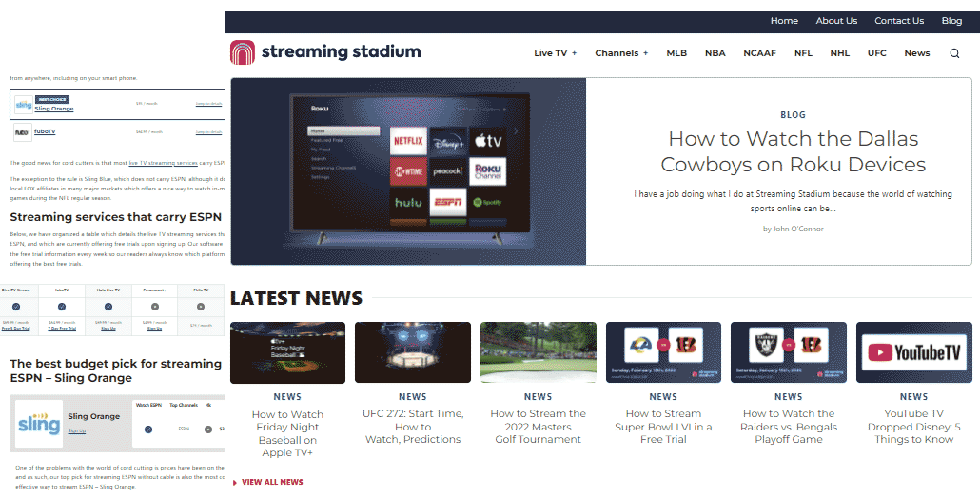The image size is (980, 500).
Task: Click the Free 5 Day Trial link
Action: coord(16,328)
